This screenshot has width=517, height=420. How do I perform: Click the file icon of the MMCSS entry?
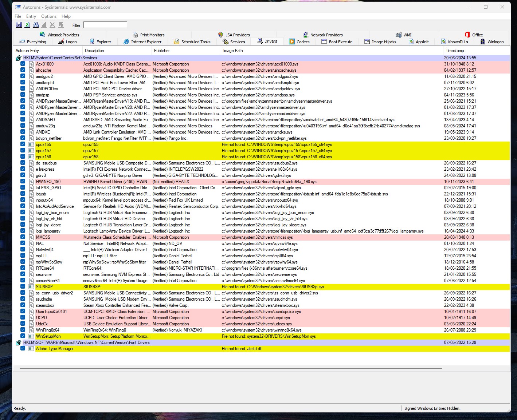click(x=31, y=237)
